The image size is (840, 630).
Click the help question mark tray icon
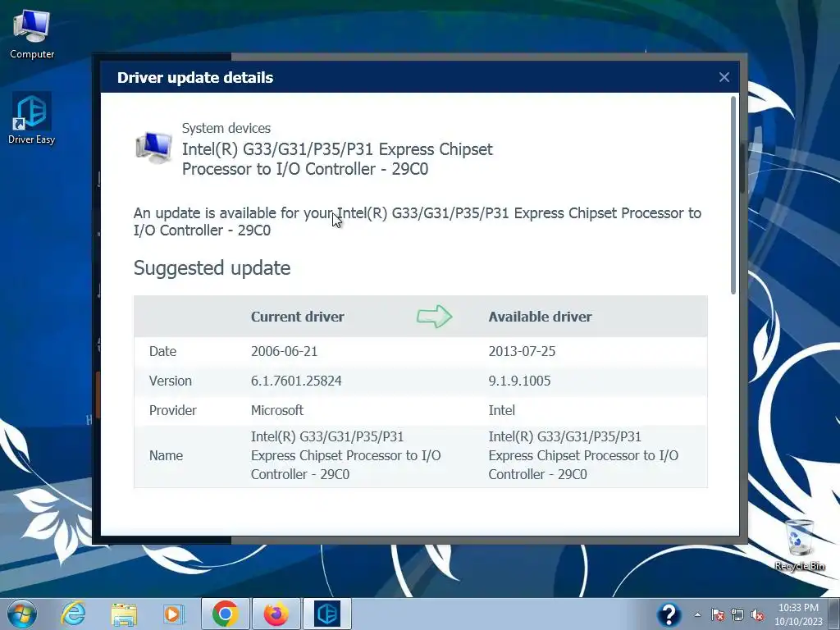(669, 614)
